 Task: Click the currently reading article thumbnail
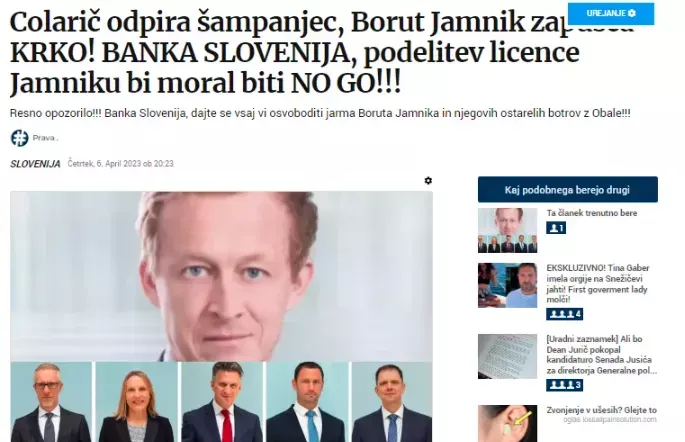pyautogui.click(x=507, y=231)
